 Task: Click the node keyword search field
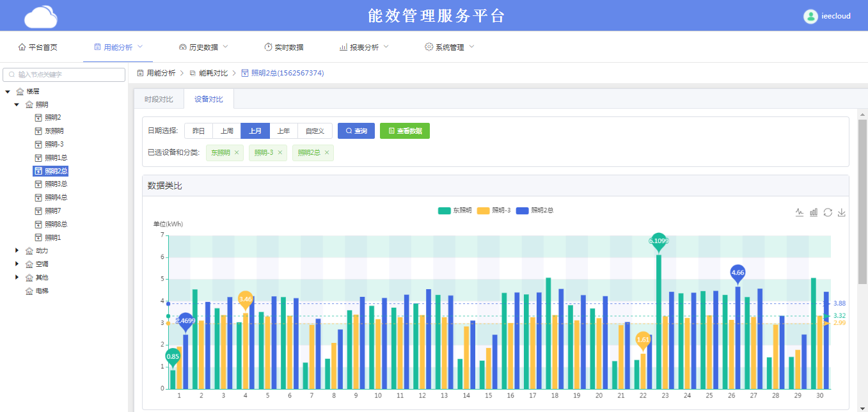tap(64, 75)
